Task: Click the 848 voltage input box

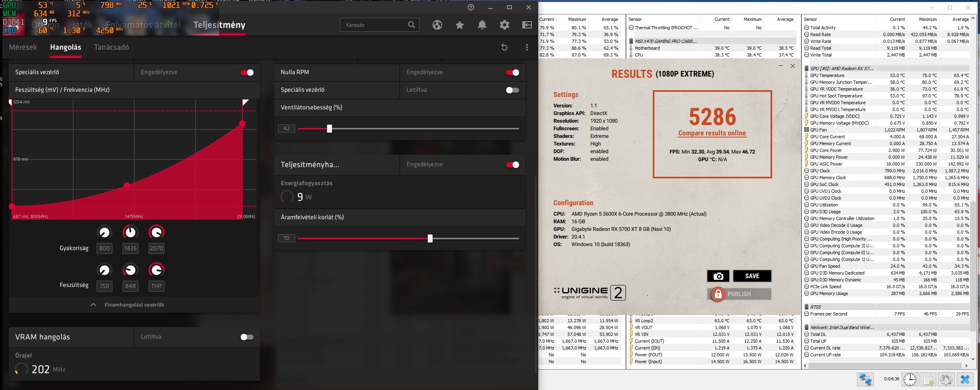Action: pyautogui.click(x=130, y=286)
